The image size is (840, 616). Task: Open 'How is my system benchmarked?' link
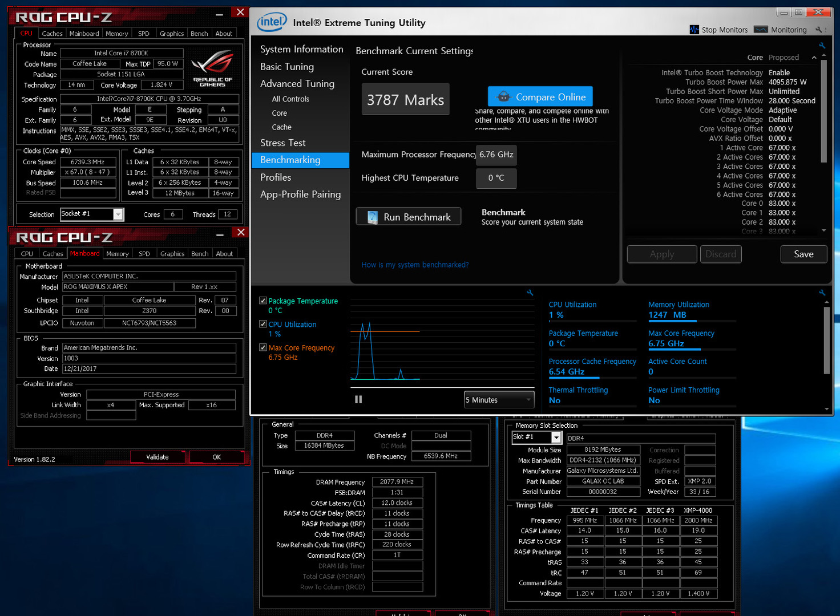pyautogui.click(x=415, y=265)
